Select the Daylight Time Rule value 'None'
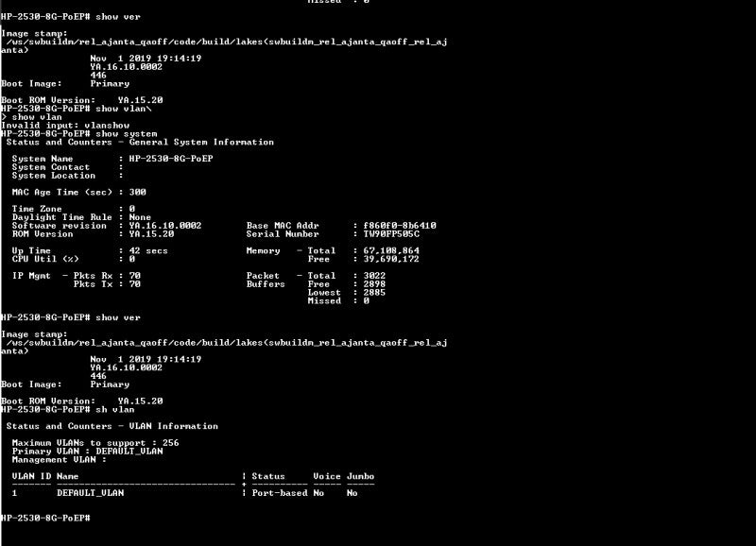 click(x=140, y=217)
